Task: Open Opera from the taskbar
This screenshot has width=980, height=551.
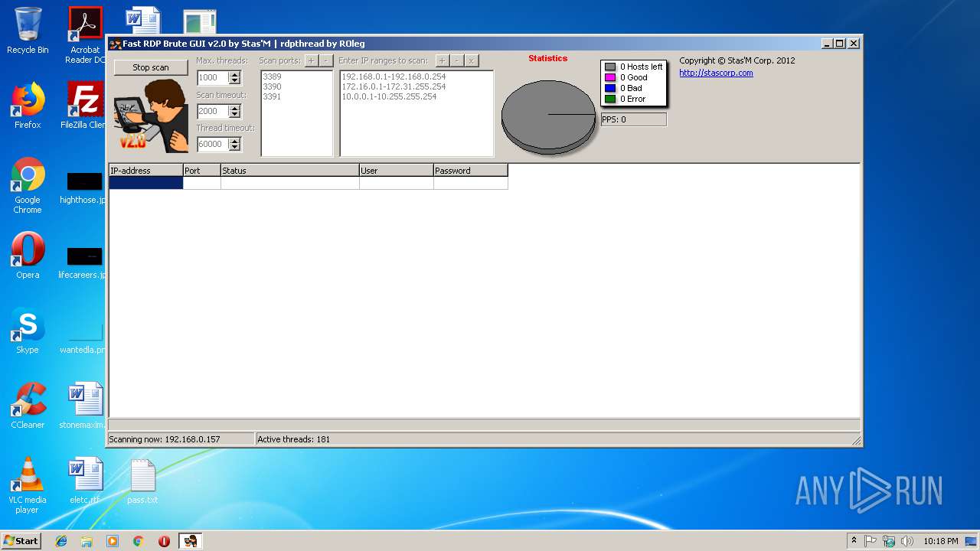Action: [x=164, y=541]
